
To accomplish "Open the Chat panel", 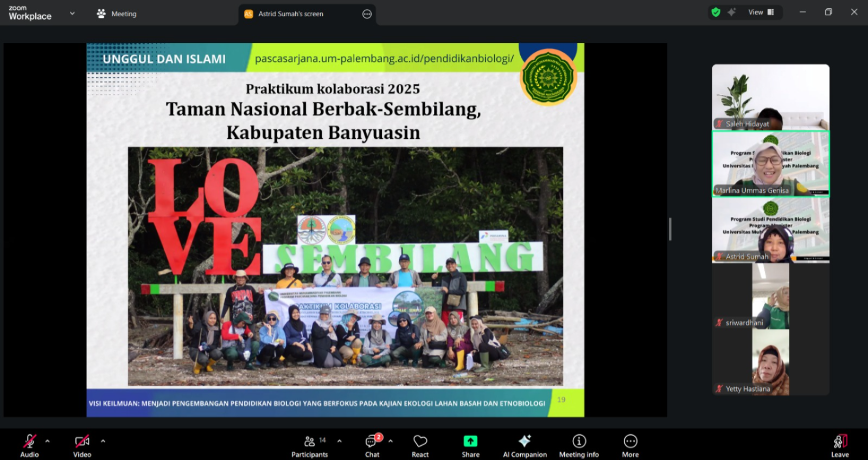I will [x=372, y=445].
